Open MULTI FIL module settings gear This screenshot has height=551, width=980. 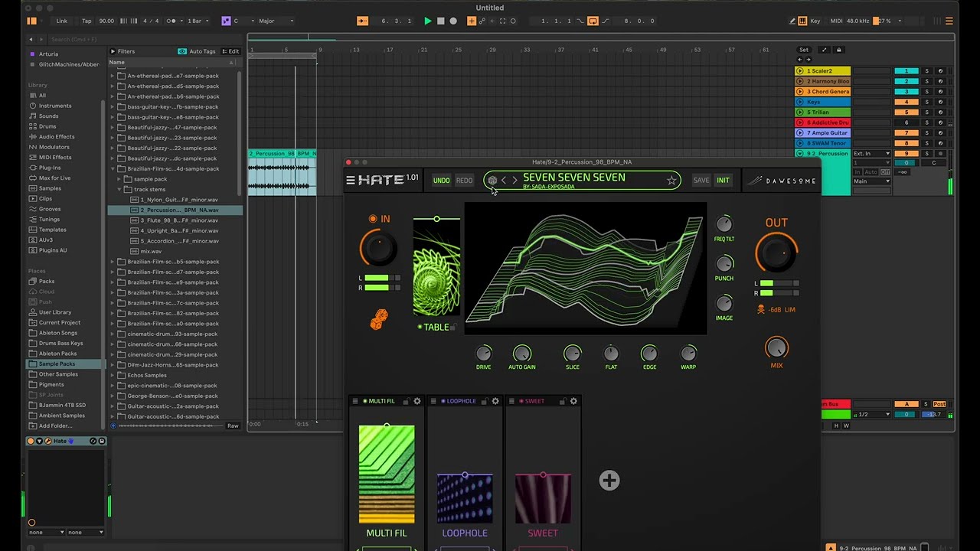(x=417, y=401)
